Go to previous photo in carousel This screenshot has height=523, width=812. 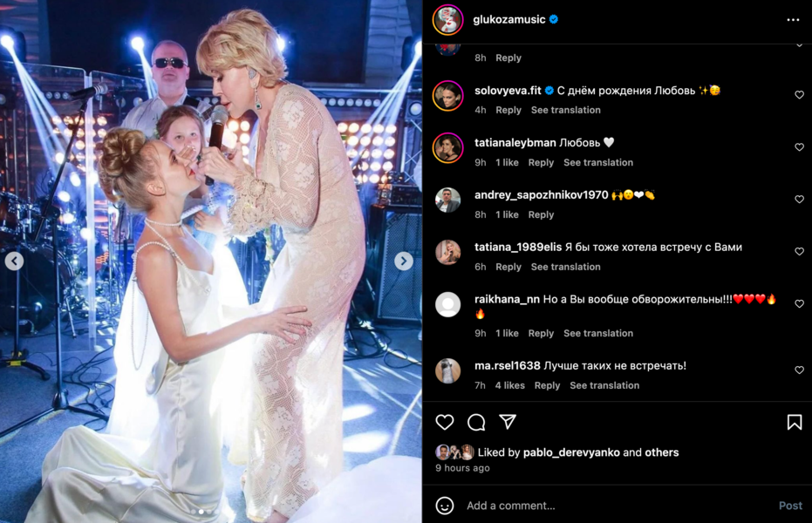pos(15,261)
